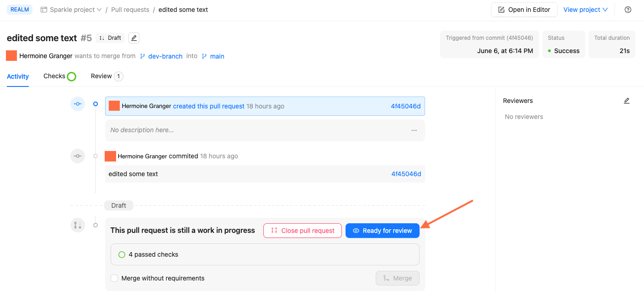
Task: Click the commit icon beside the created event
Action: point(78,104)
